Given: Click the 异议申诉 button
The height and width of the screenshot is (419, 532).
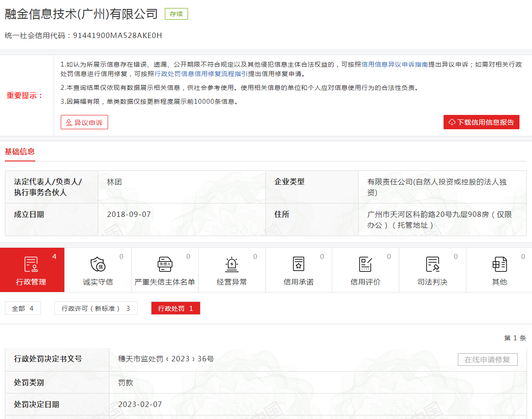Looking at the screenshot, I should [x=84, y=122].
